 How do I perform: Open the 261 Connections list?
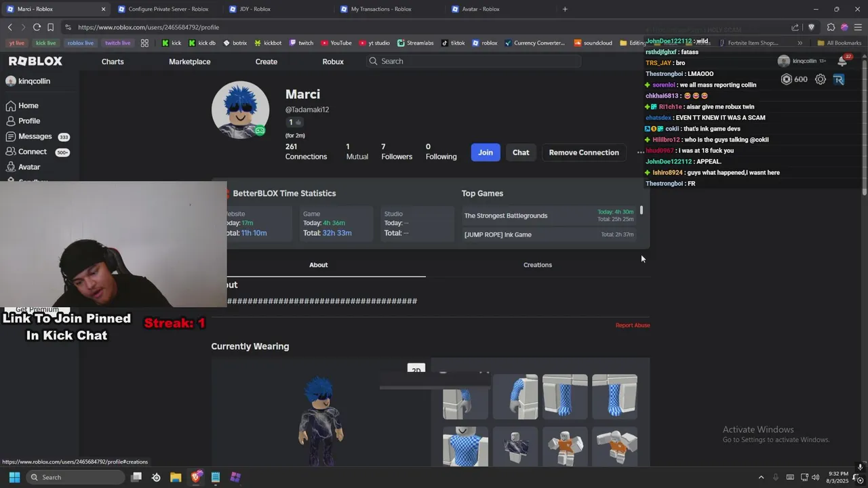tap(306, 152)
